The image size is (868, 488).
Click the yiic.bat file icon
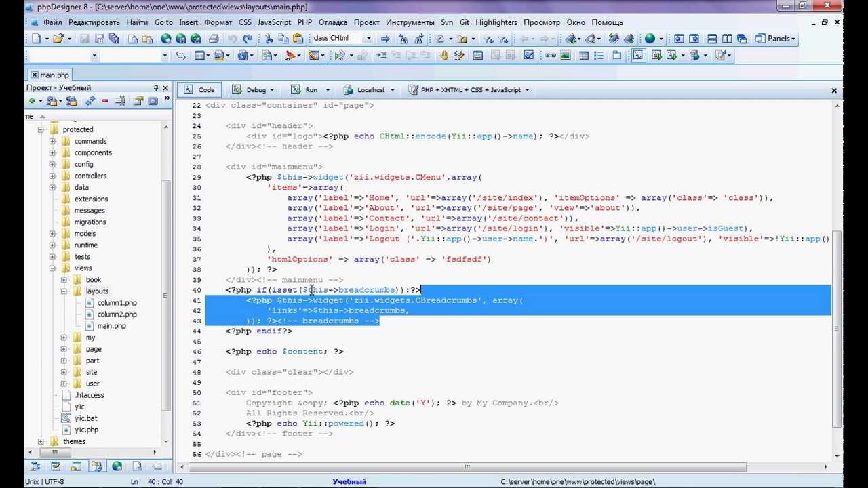tap(66, 418)
